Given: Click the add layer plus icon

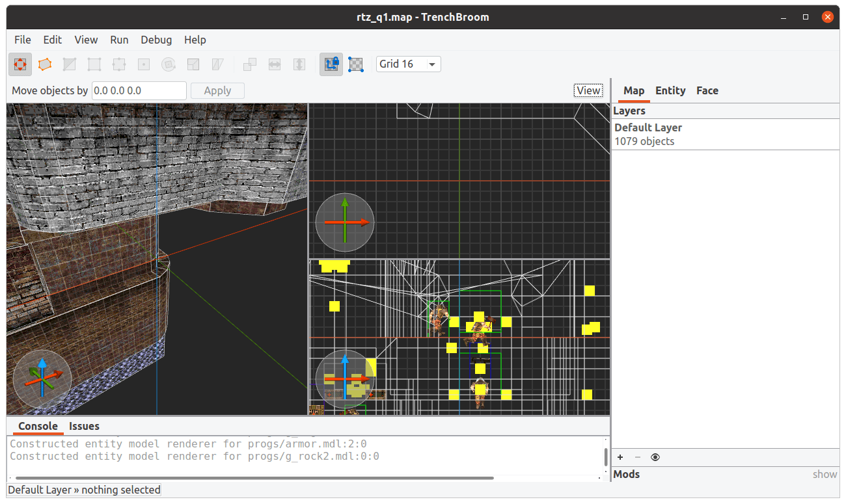Looking at the screenshot, I should (620, 457).
